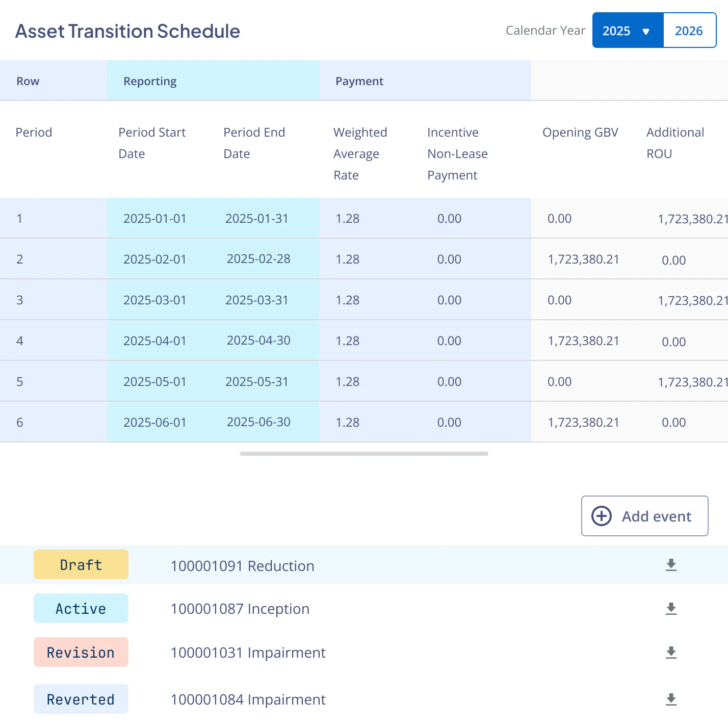Open the 100001087 Inception event
This screenshot has height=728, width=728.
[x=240, y=608]
